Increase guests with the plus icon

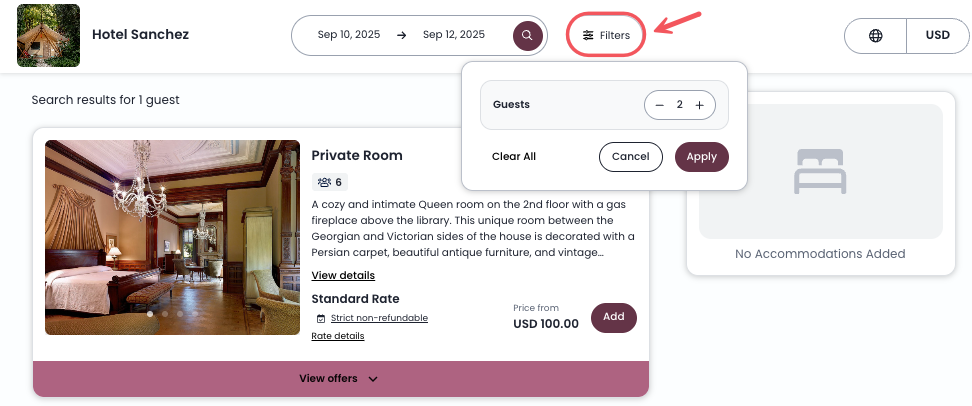[700, 105]
